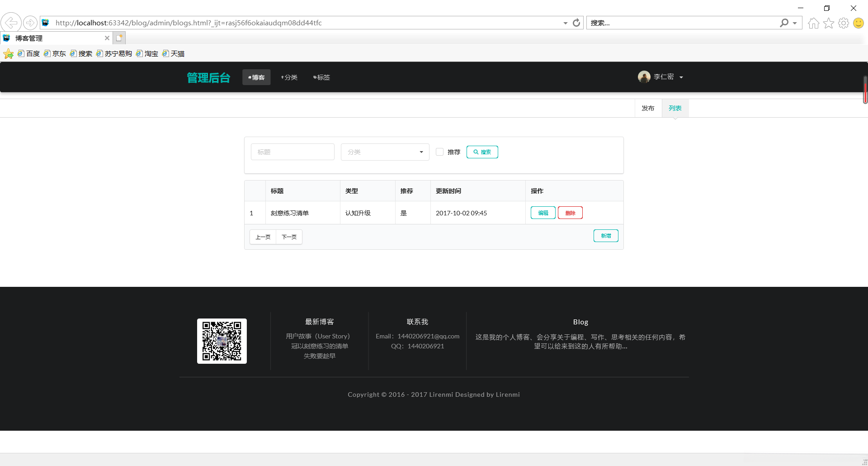Enable the 推荐 filter checkbox
The image size is (868, 466).
pyautogui.click(x=439, y=152)
